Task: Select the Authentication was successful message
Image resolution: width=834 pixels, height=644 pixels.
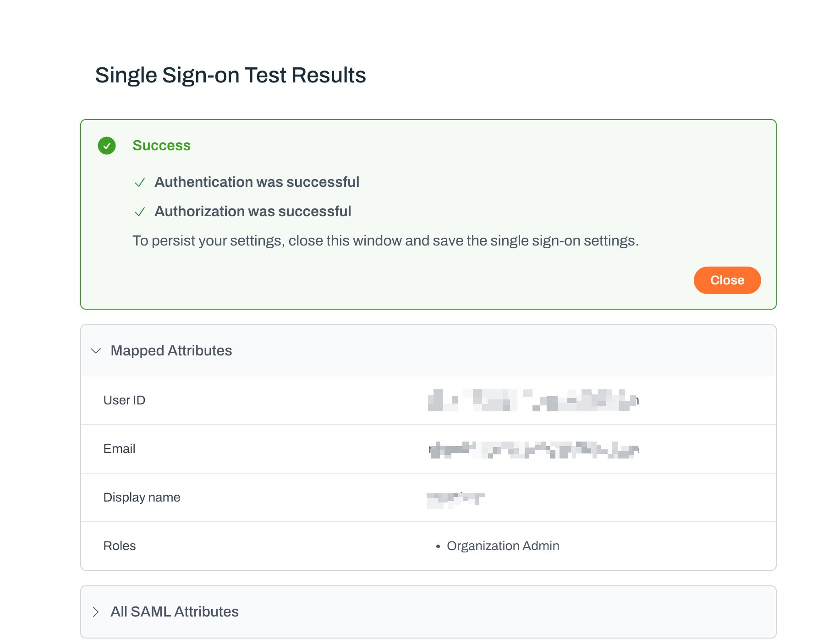Action: tap(257, 182)
